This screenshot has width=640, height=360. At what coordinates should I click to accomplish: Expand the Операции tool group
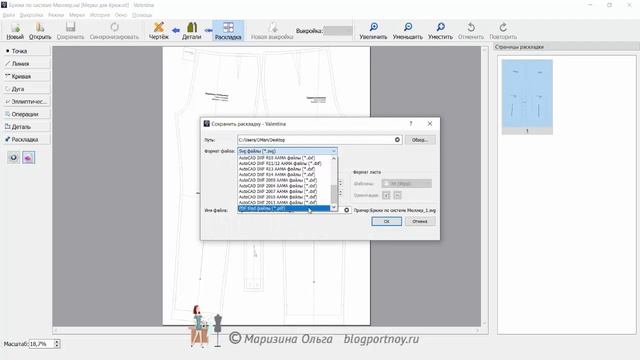pyautogui.click(x=27, y=114)
